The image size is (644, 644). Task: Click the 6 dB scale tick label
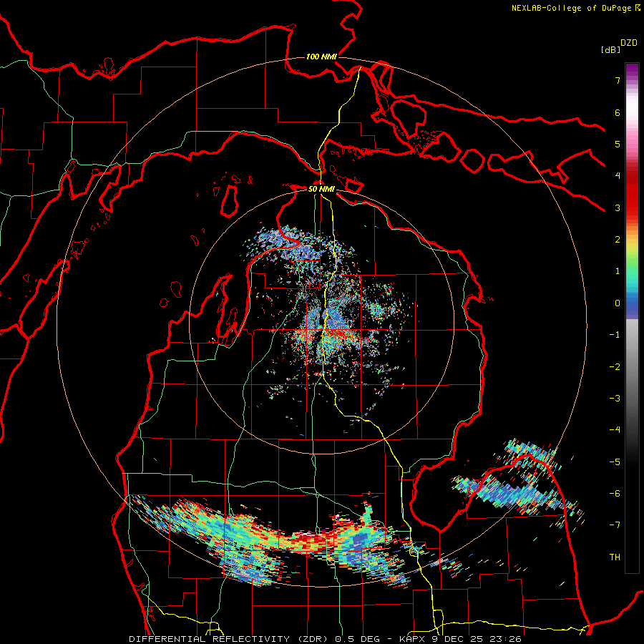click(x=618, y=112)
